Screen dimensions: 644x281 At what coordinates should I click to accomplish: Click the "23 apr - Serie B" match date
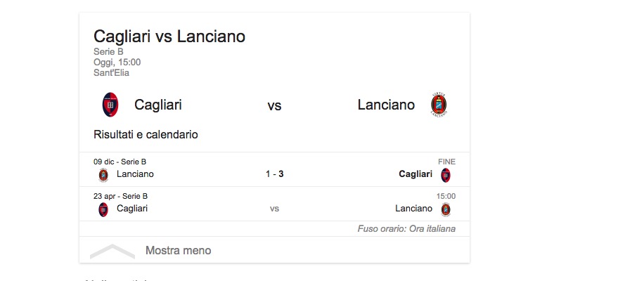pyautogui.click(x=120, y=196)
